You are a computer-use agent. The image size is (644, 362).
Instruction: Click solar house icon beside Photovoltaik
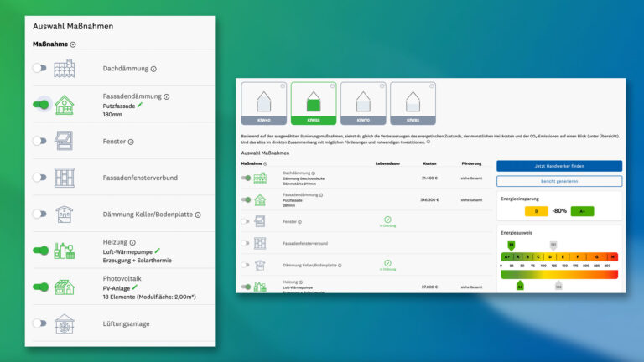65,287
